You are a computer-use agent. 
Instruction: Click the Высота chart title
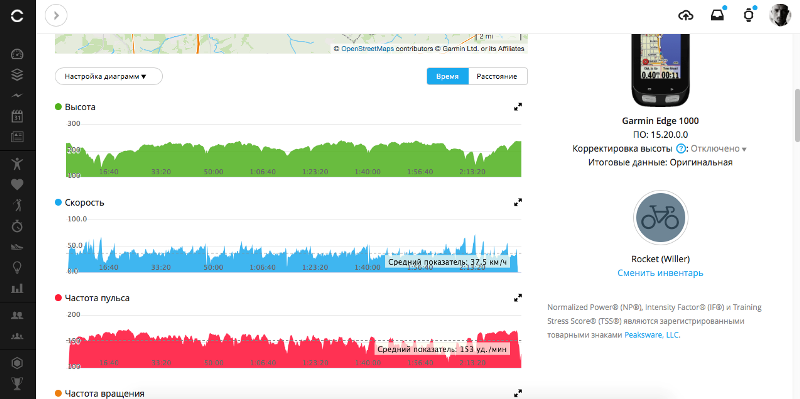pyautogui.click(x=80, y=107)
